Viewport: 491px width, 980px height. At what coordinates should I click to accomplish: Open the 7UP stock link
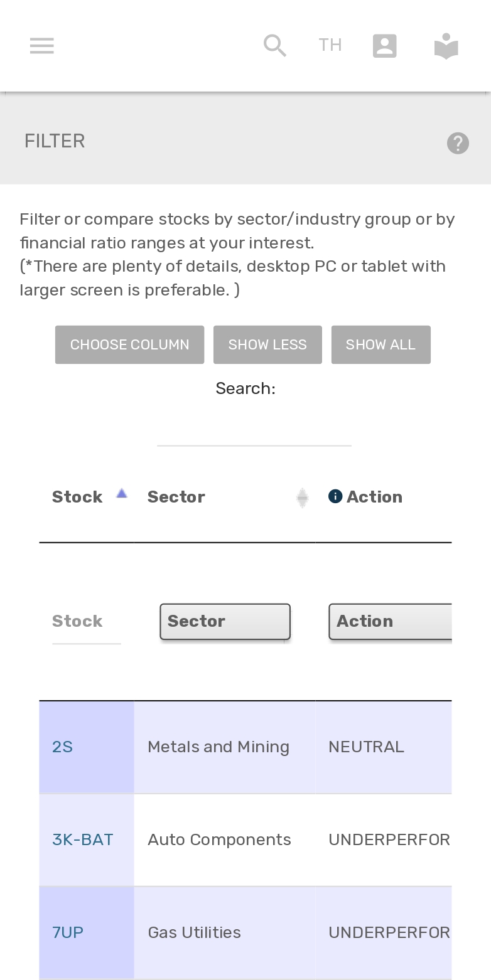(68, 932)
